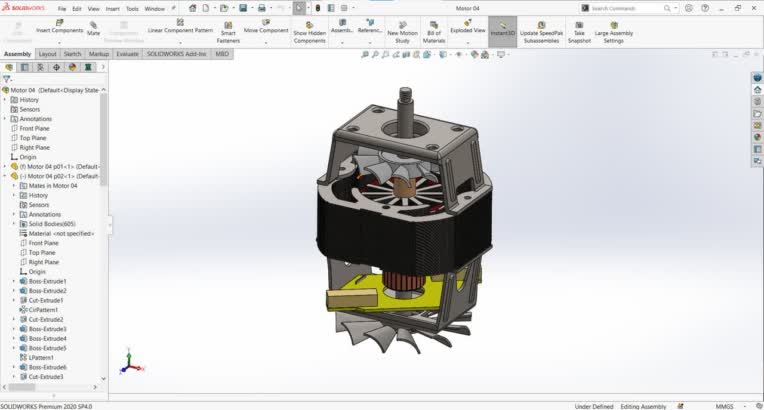Screen dimensions: 764x410
Task: Open the Window menu
Action: click(154, 9)
